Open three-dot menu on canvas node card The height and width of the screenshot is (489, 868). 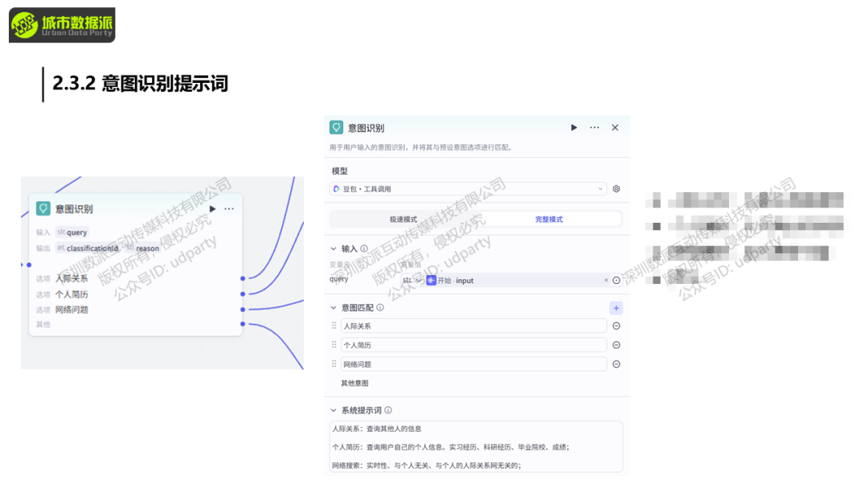pos(230,209)
